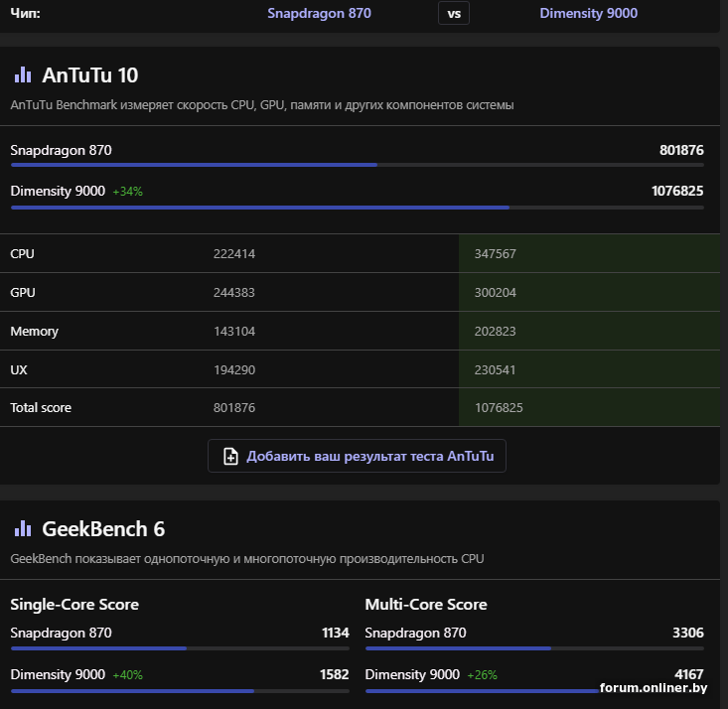
Task: Click the CPU value 347567
Action: 495,253
